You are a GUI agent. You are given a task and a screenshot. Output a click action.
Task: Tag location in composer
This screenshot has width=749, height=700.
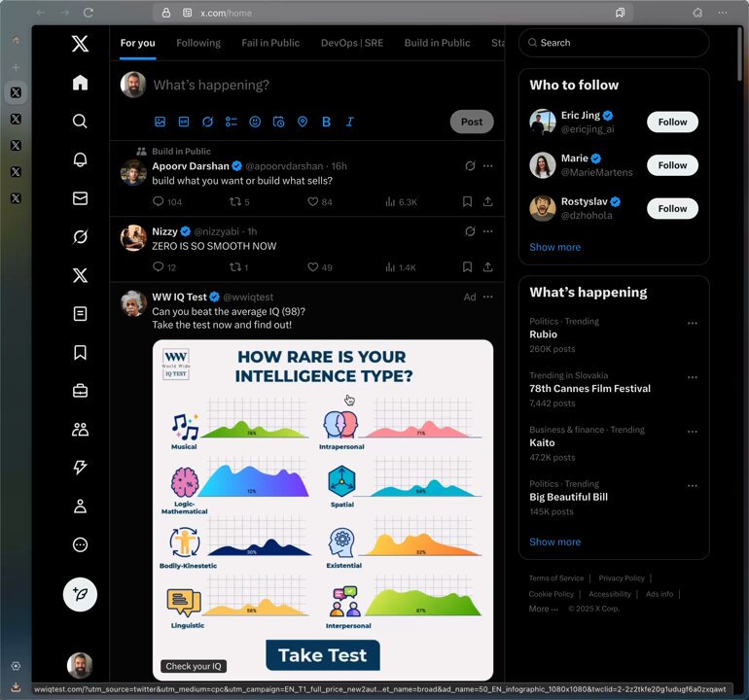click(303, 122)
